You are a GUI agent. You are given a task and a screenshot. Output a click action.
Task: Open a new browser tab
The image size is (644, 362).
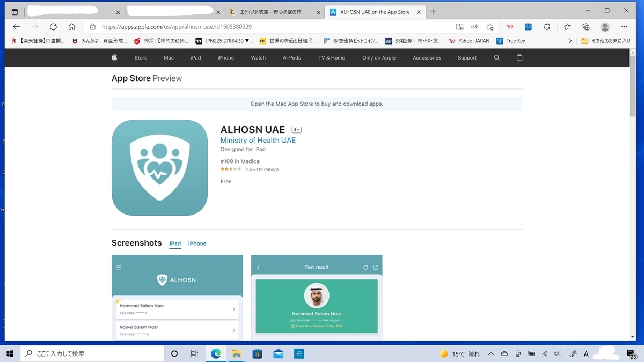433,12
